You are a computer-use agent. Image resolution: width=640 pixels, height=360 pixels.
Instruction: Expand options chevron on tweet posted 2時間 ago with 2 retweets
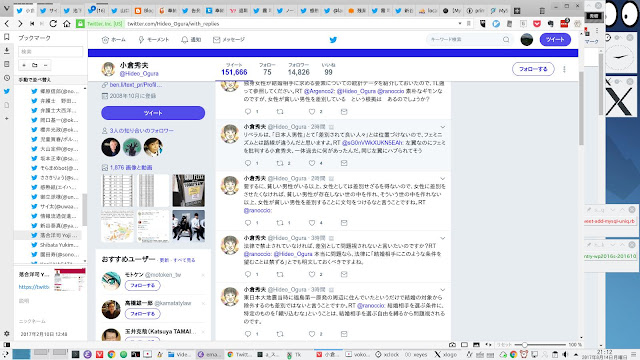coord(442,127)
